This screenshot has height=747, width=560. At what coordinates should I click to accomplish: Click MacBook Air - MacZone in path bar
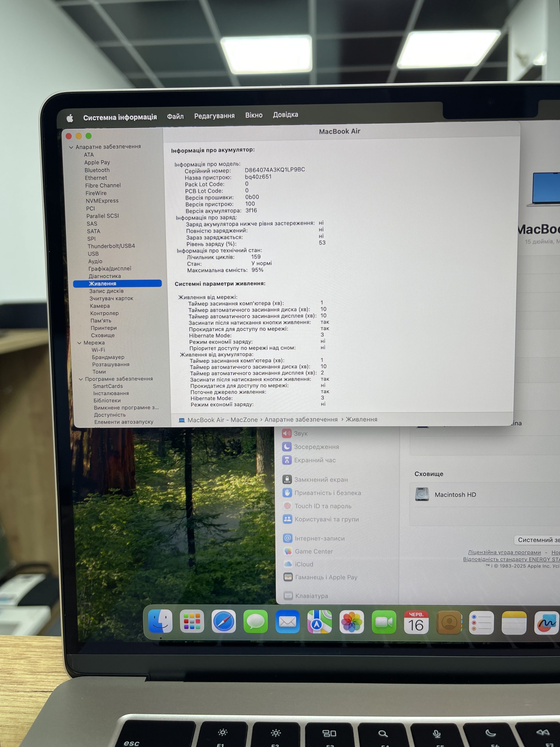(223, 420)
